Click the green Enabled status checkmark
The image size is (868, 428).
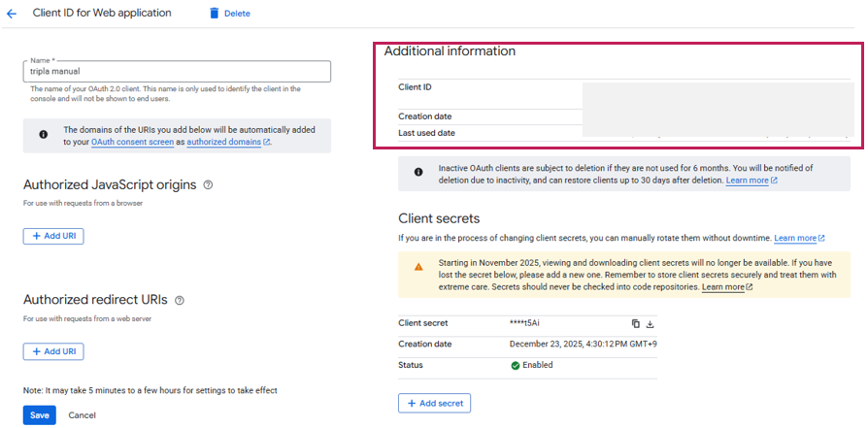click(516, 366)
